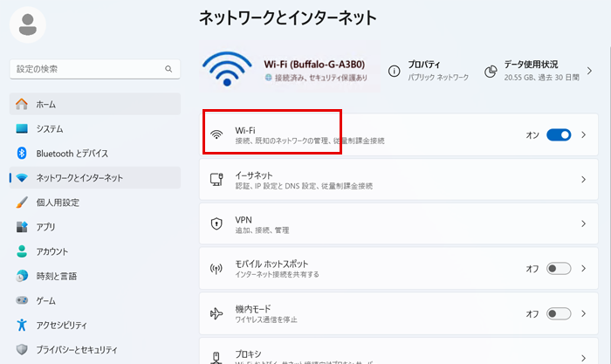Open アカウント settings category
611x364 pixels.
95,251
